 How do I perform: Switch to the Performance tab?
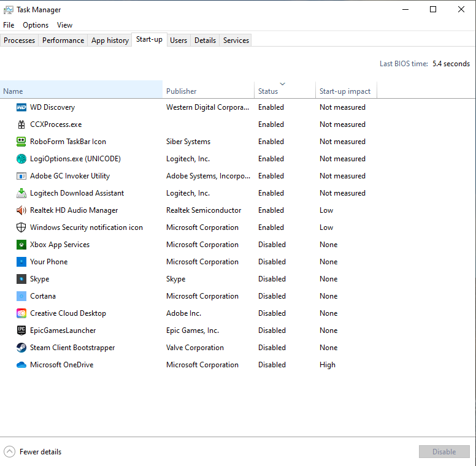63,40
